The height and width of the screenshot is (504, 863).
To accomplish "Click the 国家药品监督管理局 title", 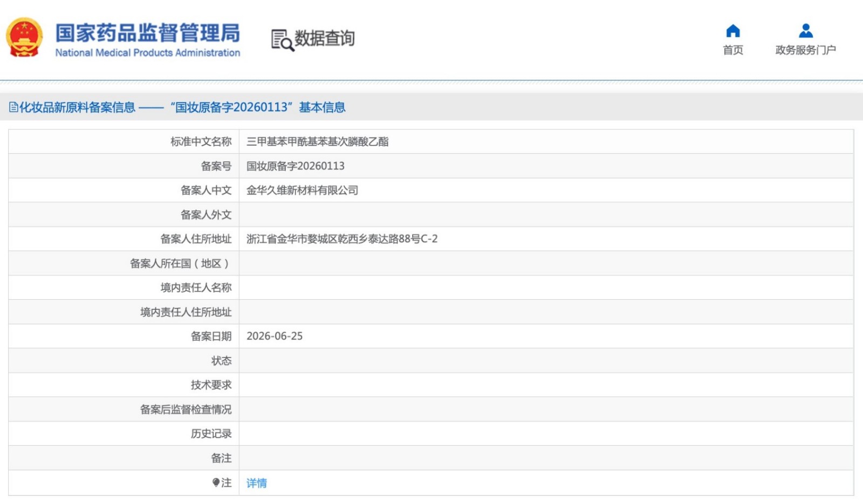I will (148, 33).
